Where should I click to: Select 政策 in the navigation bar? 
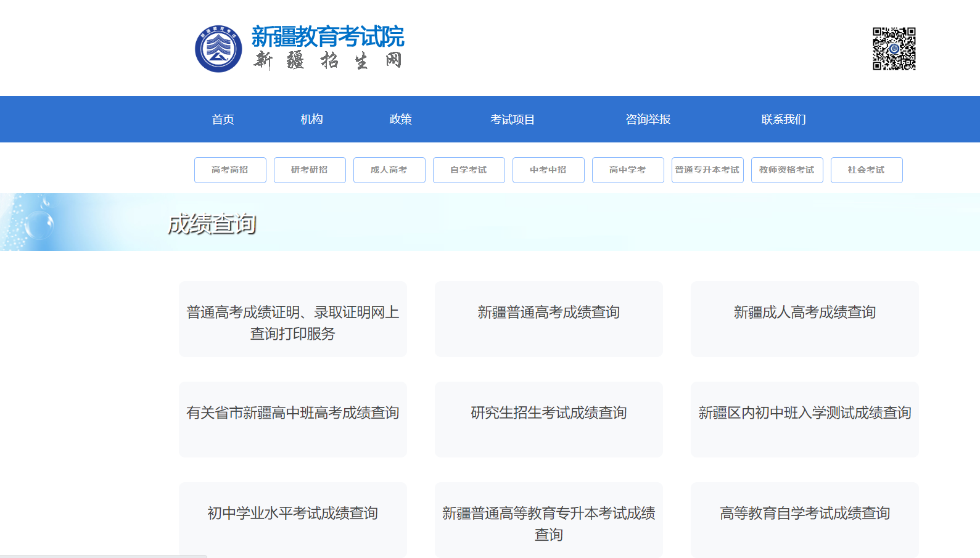coord(400,120)
